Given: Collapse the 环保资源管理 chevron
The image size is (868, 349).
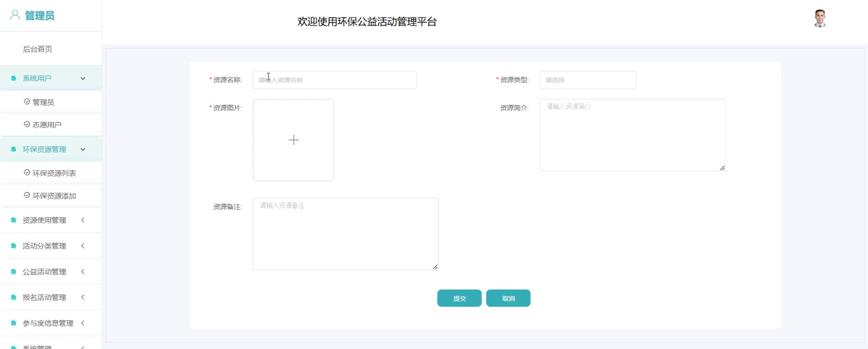Looking at the screenshot, I should [83, 149].
